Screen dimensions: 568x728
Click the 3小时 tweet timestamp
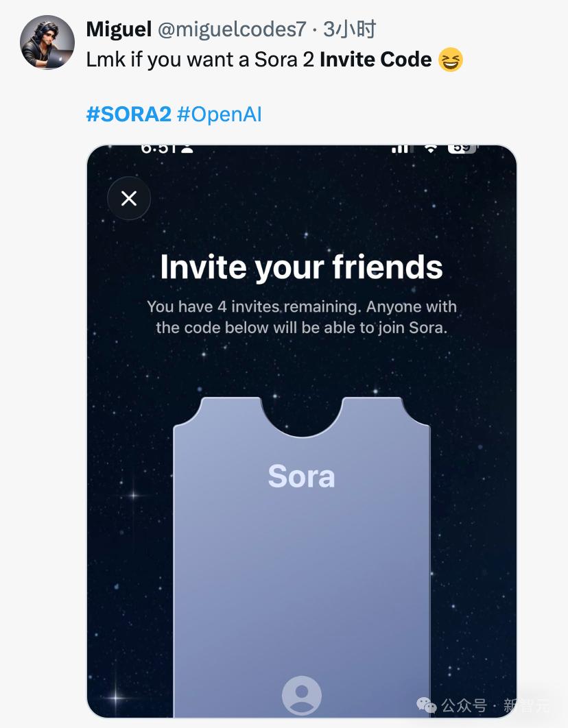pyautogui.click(x=349, y=29)
